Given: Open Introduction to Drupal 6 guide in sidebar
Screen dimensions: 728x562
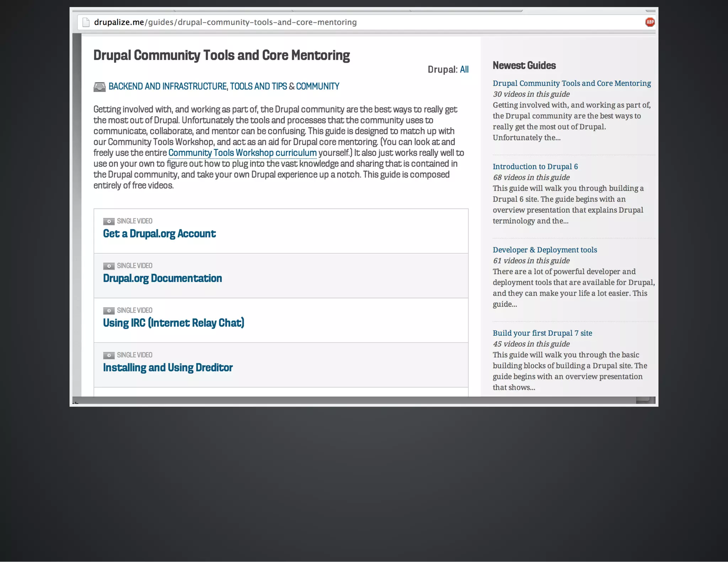Looking at the screenshot, I should (x=535, y=167).
